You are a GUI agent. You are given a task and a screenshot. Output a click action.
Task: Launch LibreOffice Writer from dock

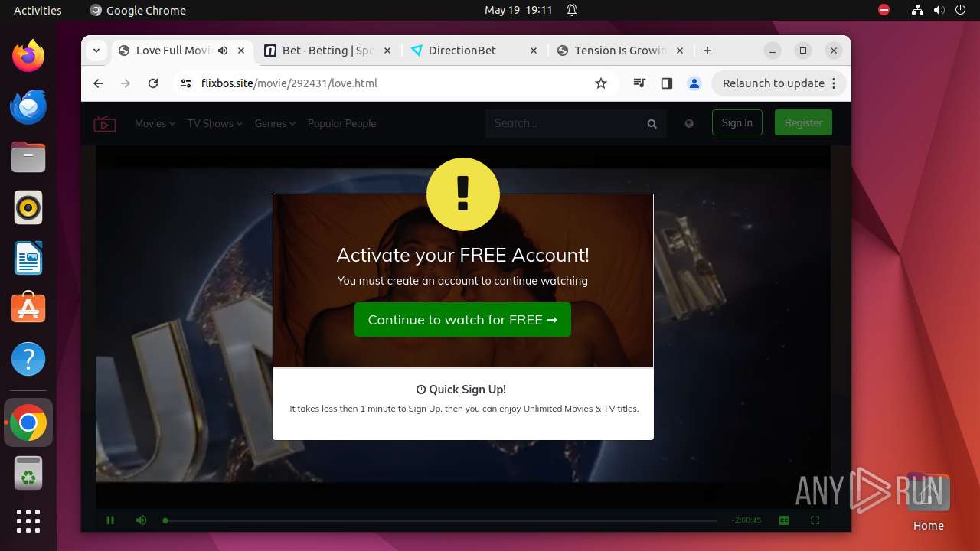coord(28,258)
